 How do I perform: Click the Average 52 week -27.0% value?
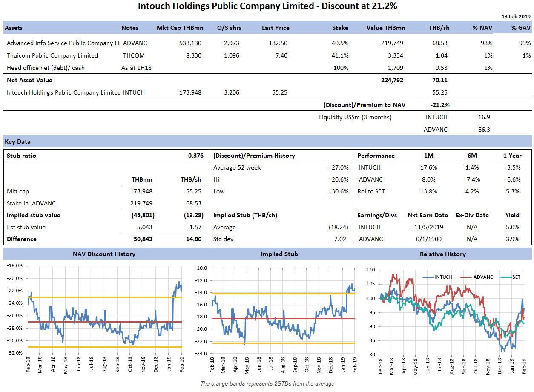click(339, 167)
